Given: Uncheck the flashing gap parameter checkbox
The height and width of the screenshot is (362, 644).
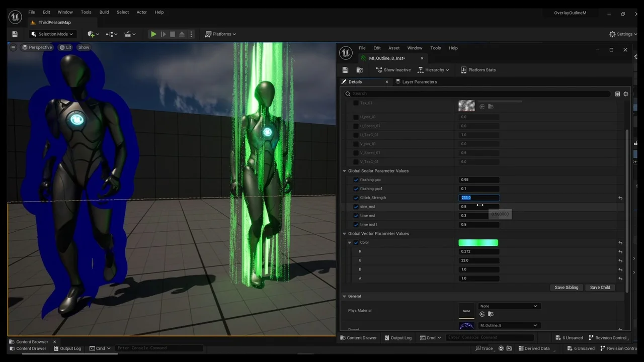Looking at the screenshot, I should tap(356, 180).
